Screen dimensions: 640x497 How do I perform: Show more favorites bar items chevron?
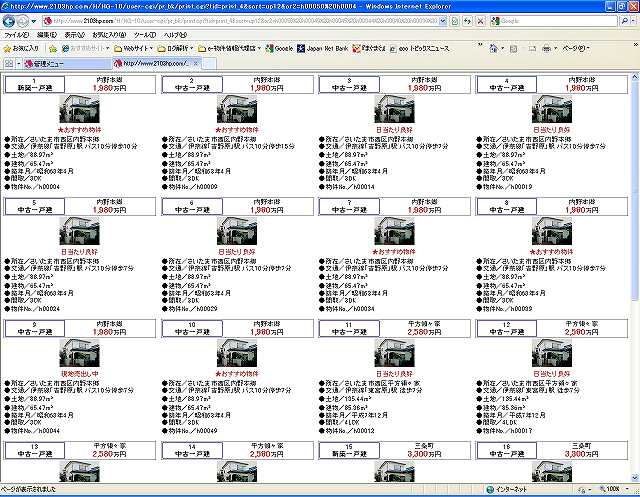pyautogui.click(x=480, y=45)
